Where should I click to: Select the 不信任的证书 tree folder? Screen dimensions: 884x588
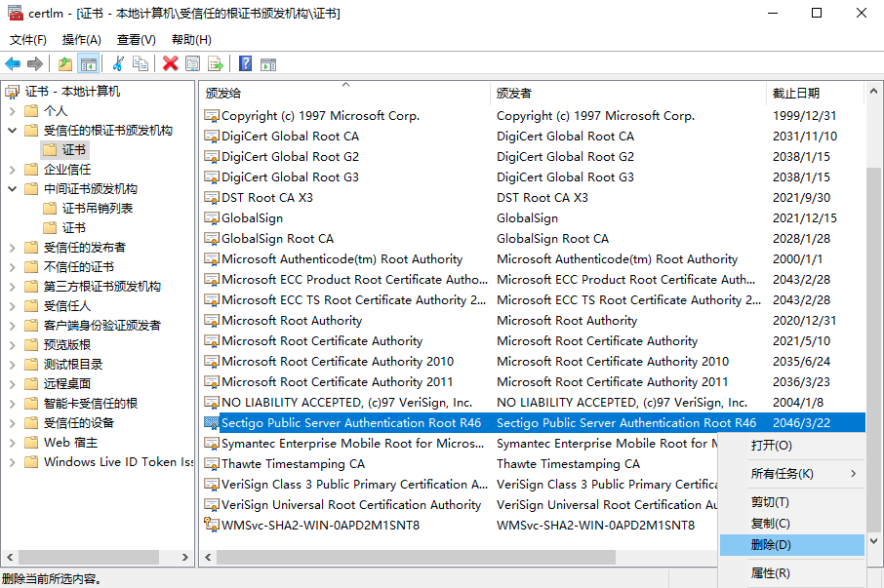[78, 267]
